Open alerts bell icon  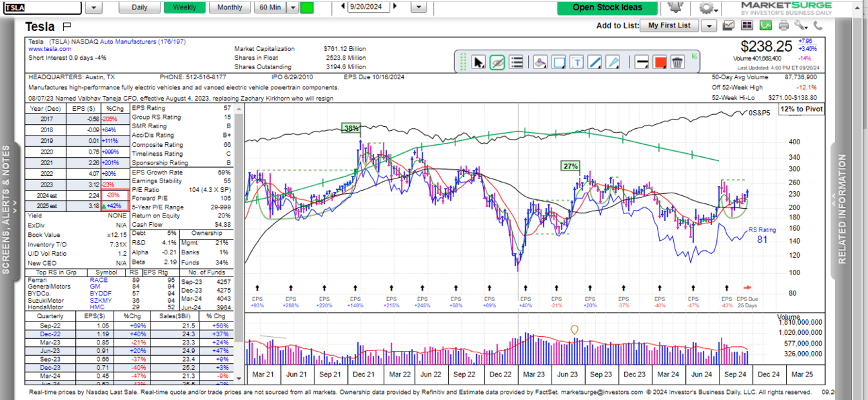675,7
